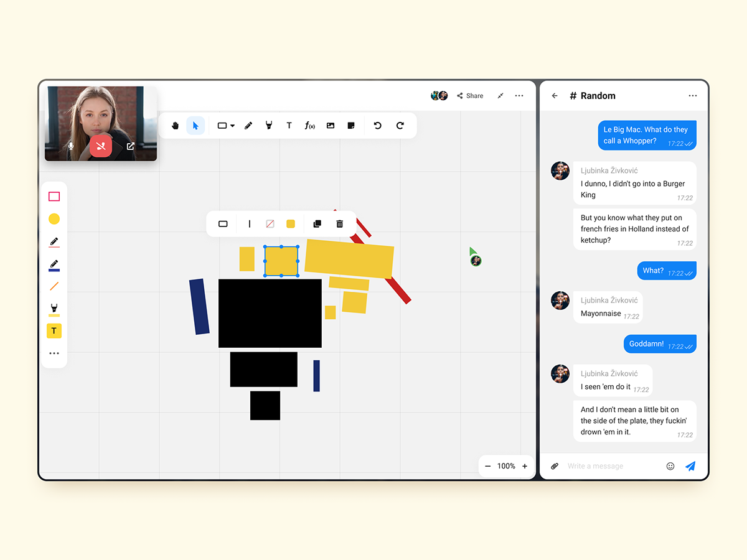Toggle the microphone in video call
Screen dimensions: 747x560
pos(71,146)
